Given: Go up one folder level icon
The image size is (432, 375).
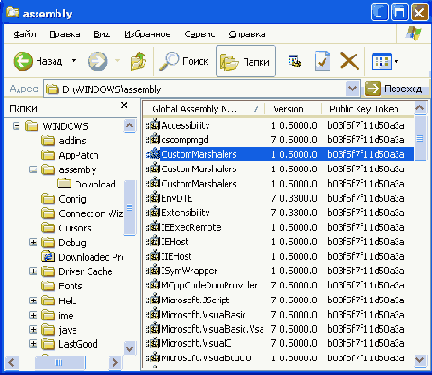Looking at the screenshot, I should 138,61.
